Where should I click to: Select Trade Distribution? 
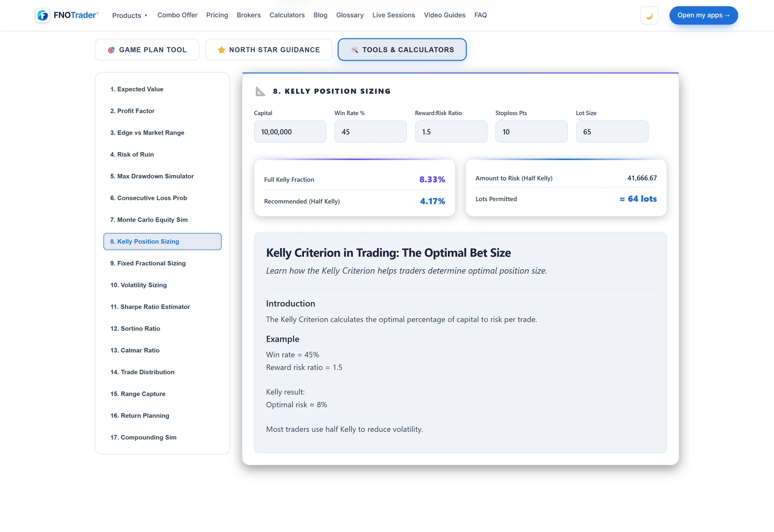click(x=162, y=372)
